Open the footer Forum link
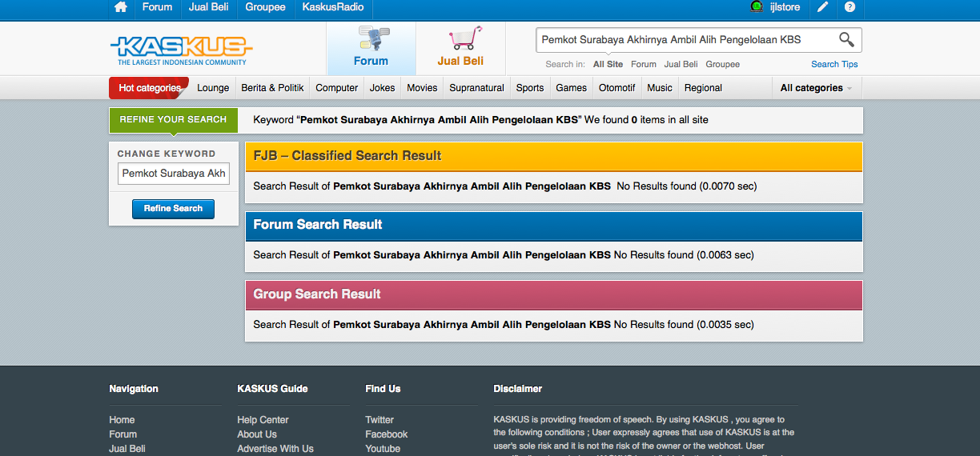The height and width of the screenshot is (456, 980). click(x=122, y=434)
